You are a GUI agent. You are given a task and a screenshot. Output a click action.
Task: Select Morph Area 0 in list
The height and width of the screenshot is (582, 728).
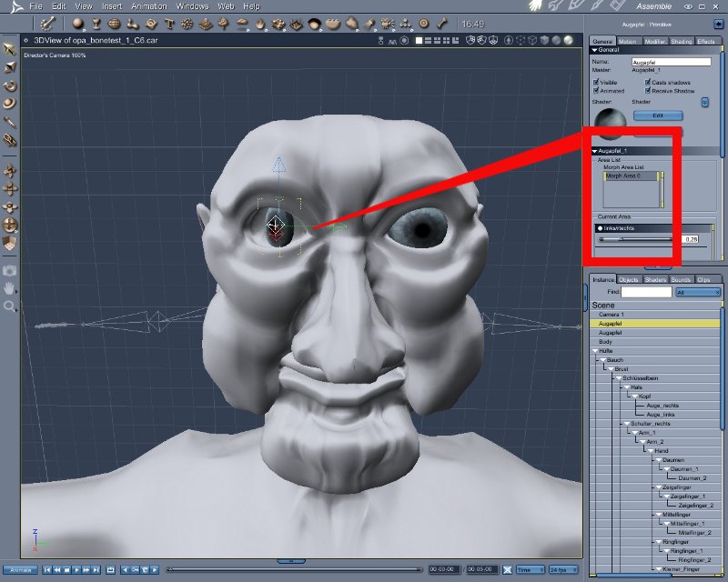coord(631,176)
